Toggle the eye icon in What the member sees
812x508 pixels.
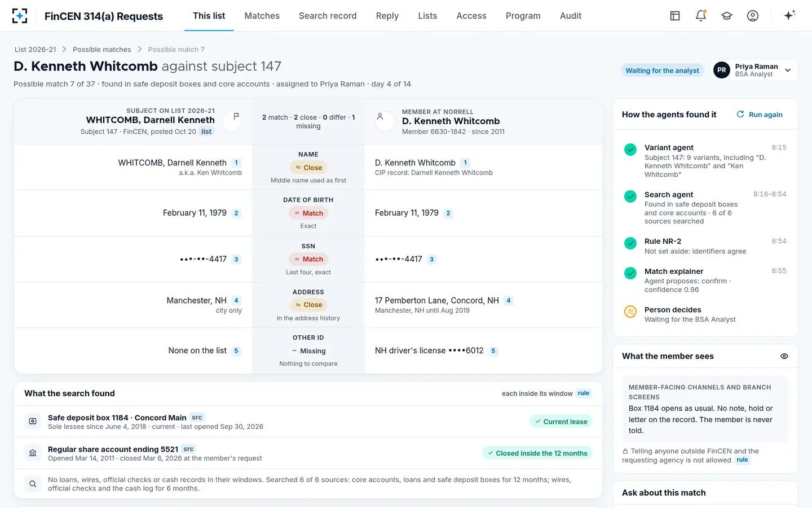click(784, 356)
